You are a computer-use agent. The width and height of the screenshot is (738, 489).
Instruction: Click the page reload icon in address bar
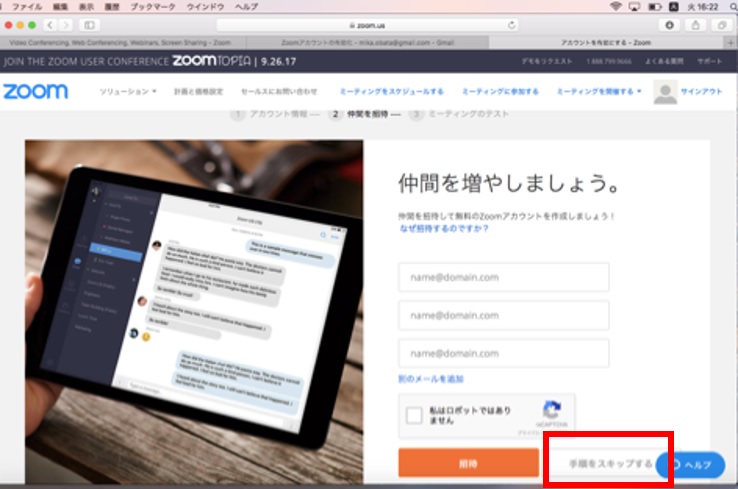click(512, 25)
